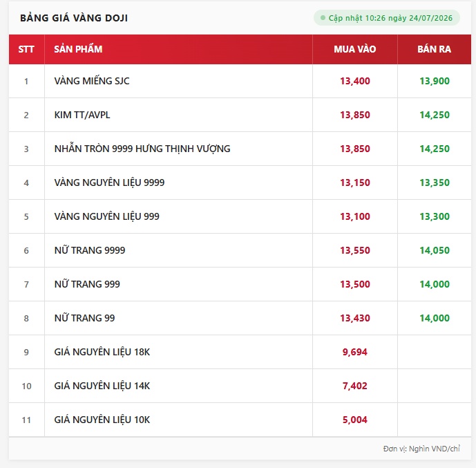Click the MUA VÀO column header
The height and width of the screenshot is (468, 476).
[355, 49]
